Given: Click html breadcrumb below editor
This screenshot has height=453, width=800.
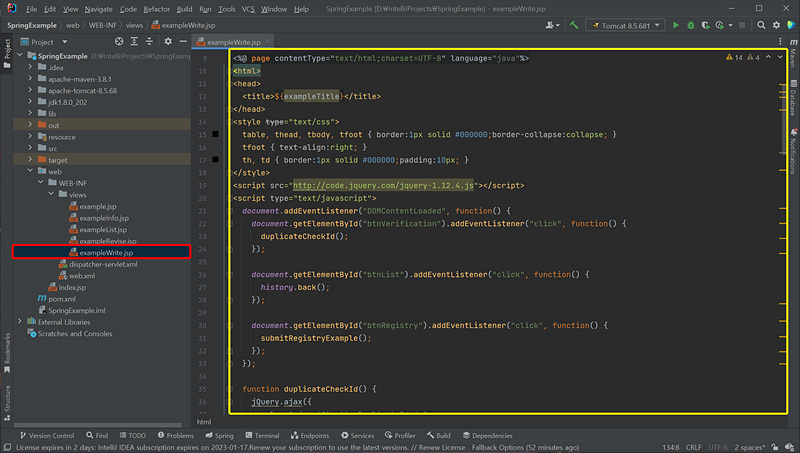Looking at the screenshot, I should click(204, 422).
